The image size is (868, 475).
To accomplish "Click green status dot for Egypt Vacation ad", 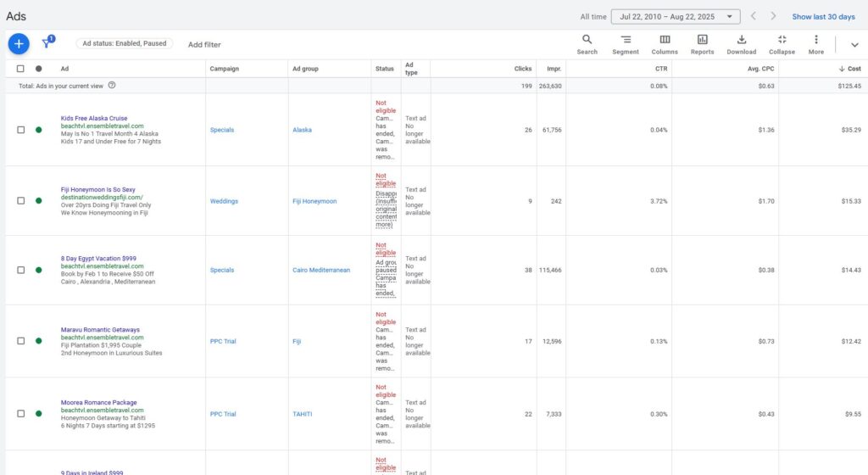I will click(x=39, y=270).
